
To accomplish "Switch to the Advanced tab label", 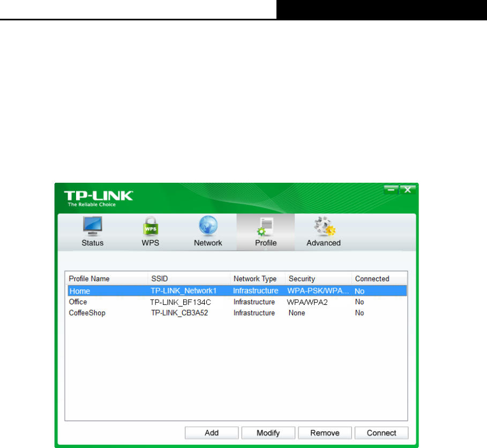I will (x=324, y=243).
